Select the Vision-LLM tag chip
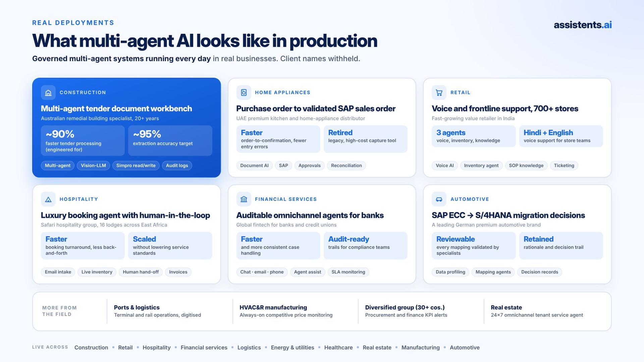Image resolution: width=644 pixels, height=362 pixels. (x=93, y=166)
